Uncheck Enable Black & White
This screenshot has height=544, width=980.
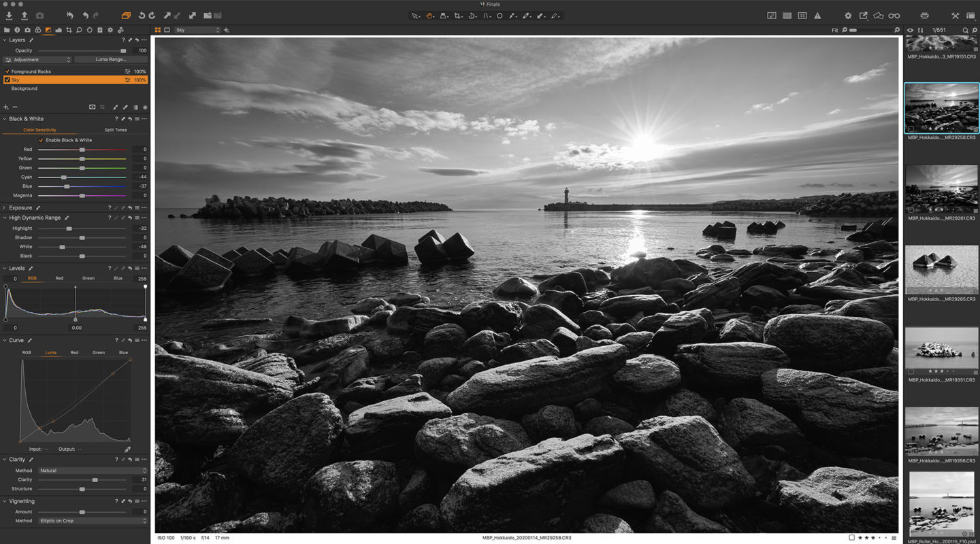click(x=41, y=140)
